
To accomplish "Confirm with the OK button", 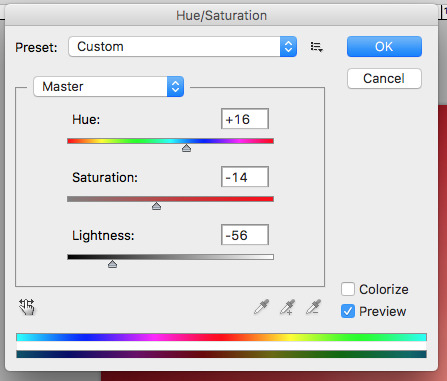I will pos(384,47).
